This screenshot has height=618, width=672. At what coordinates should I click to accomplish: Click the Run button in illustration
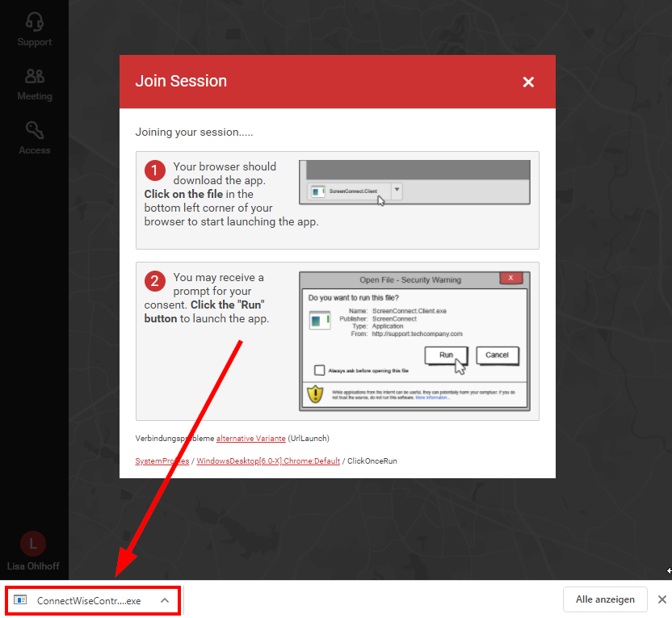tap(446, 355)
